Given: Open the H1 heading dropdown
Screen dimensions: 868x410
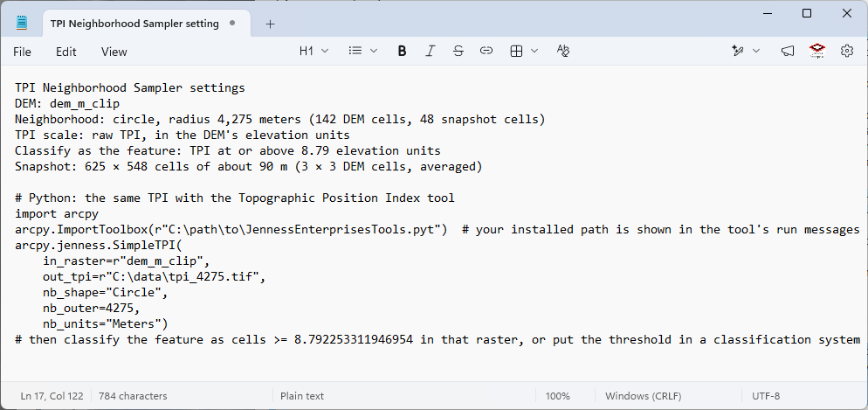Looking at the screenshot, I should pyautogui.click(x=313, y=51).
